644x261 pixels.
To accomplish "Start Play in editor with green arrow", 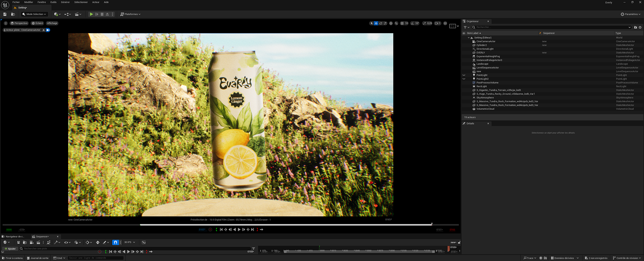I will click(91, 14).
